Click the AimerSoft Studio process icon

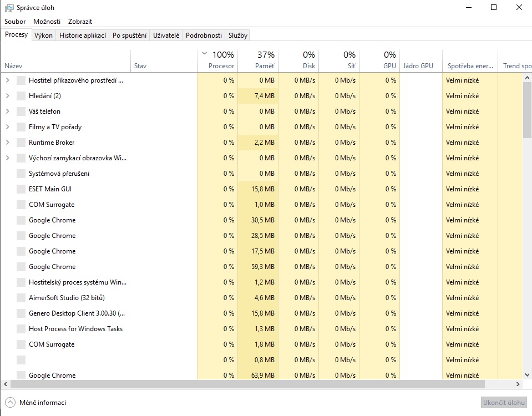coord(21,298)
